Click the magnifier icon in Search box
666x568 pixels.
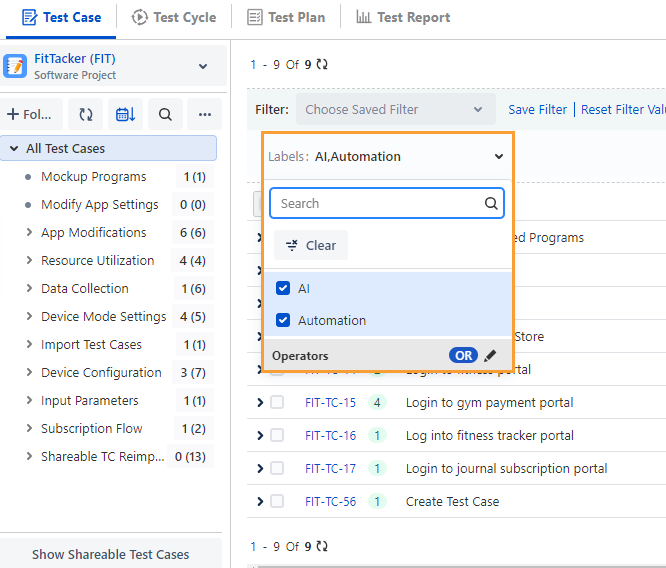click(x=491, y=203)
